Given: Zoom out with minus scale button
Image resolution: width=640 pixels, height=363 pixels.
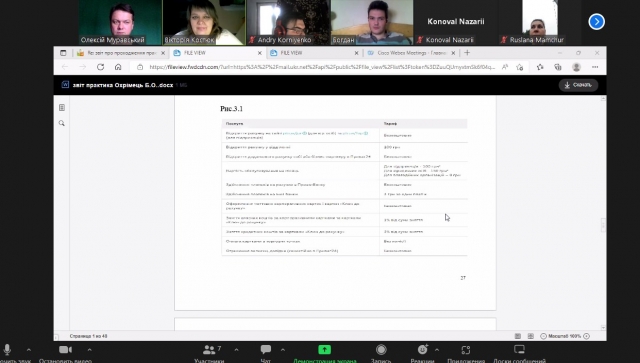Looking at the screenshot, I should [x=543, y=336].
